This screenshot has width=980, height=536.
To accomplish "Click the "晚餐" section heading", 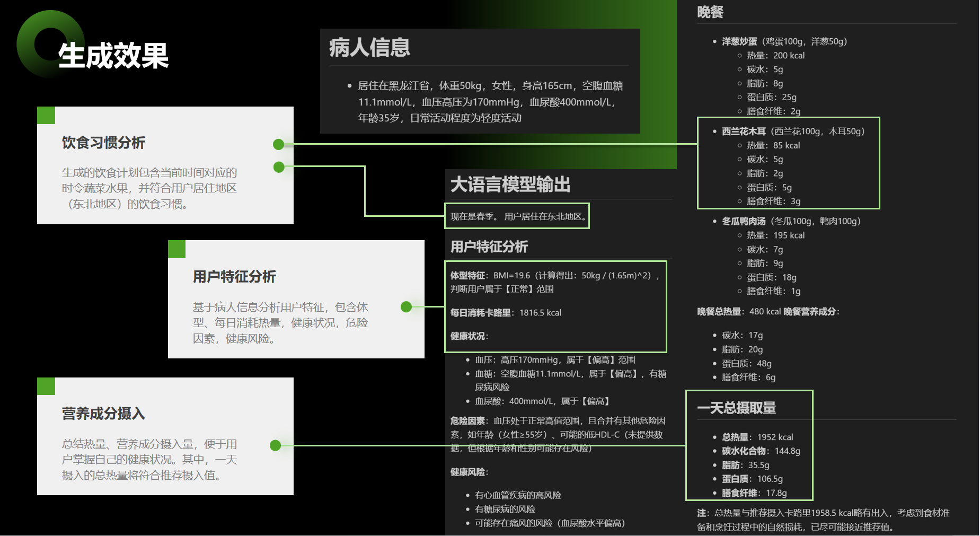I will coord(710,12).
